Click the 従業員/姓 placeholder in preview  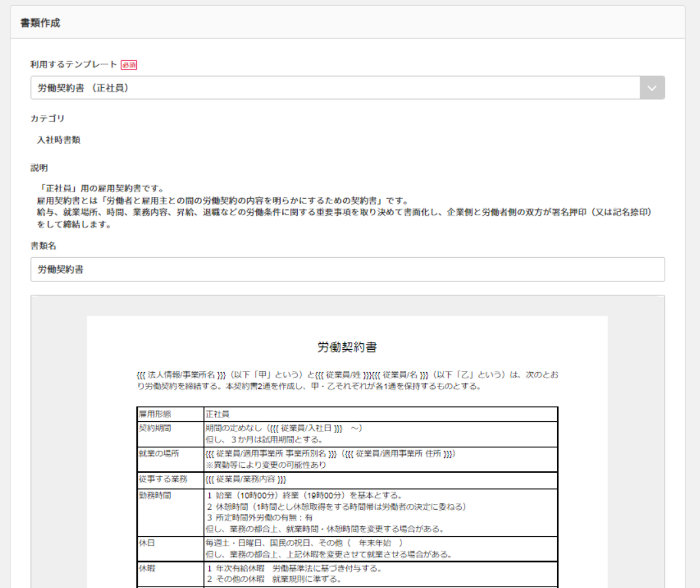coord(342,375)
